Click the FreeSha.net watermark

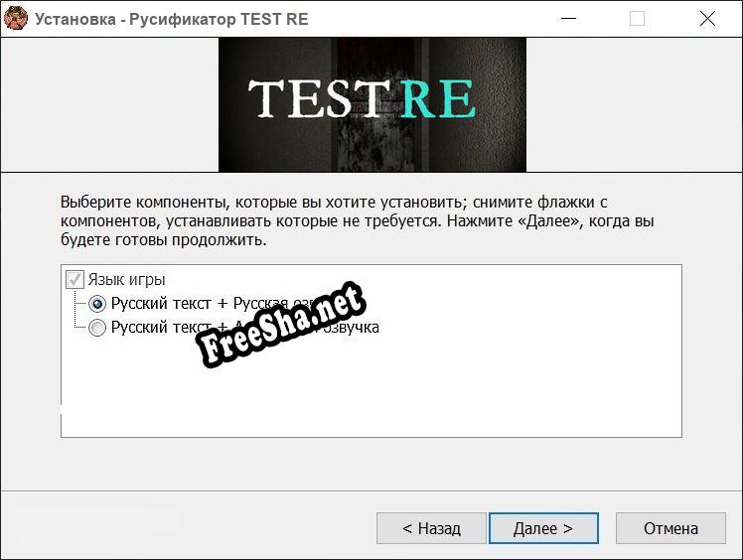[280, 324]
